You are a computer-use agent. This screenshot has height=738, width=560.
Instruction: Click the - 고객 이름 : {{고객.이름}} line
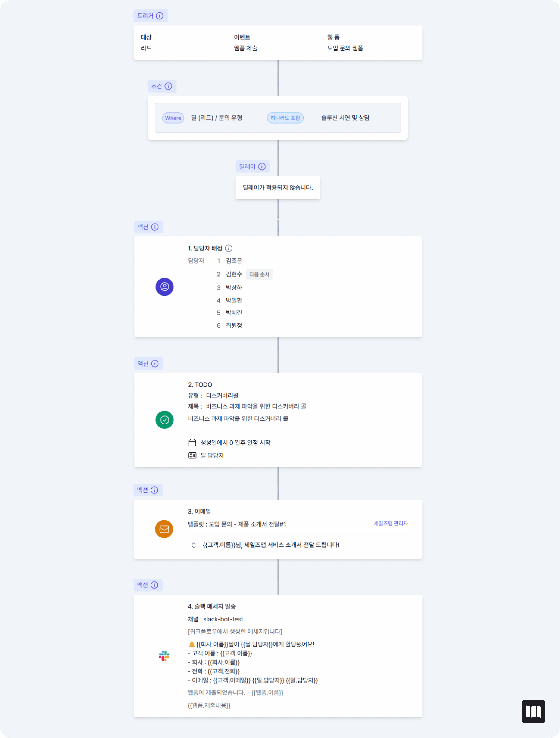tap(220, 653)
